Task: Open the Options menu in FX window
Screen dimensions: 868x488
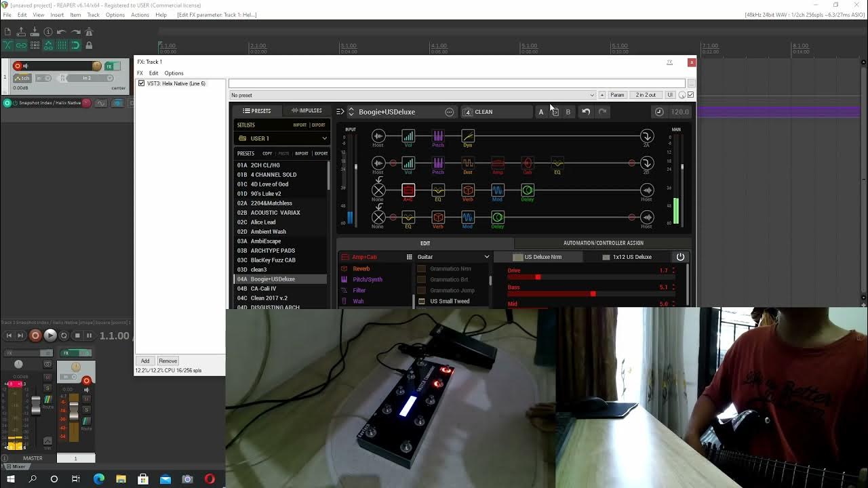Action: click(x=174, y=73)
